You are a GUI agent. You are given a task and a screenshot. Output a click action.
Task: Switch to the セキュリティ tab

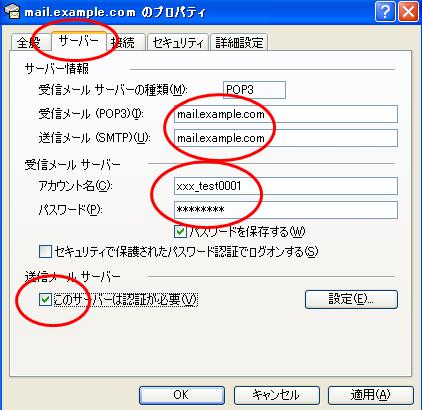(178, 42)
